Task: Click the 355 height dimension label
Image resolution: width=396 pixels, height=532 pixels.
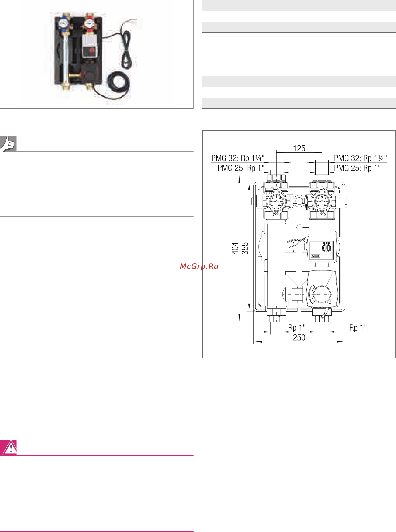Action: click(x=245, y=248)
